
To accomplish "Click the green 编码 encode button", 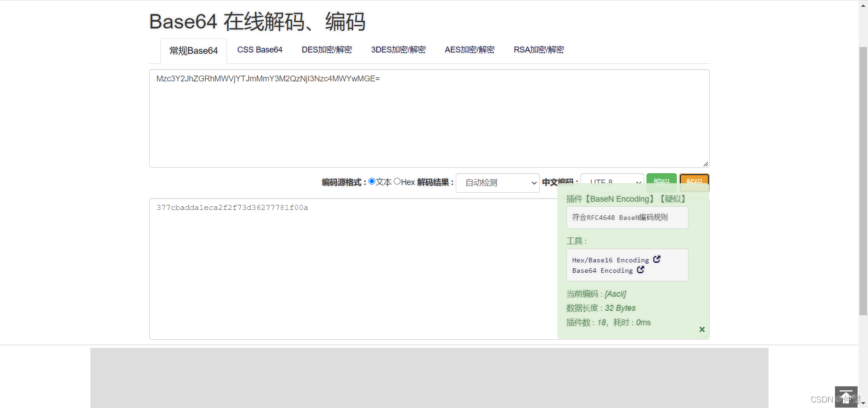I will click(x=661, y=182).
